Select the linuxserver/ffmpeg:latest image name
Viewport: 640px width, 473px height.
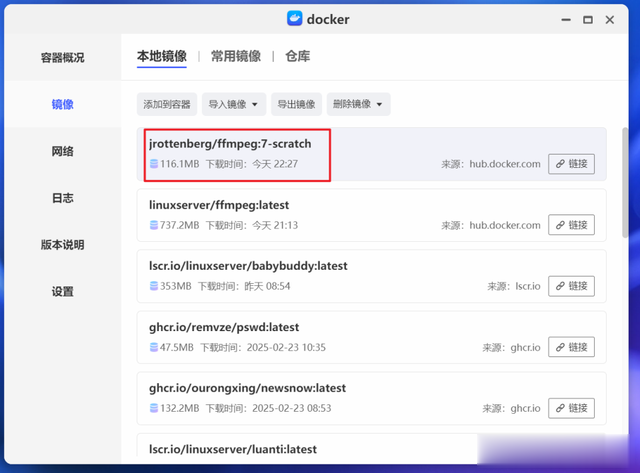[219, 205]
